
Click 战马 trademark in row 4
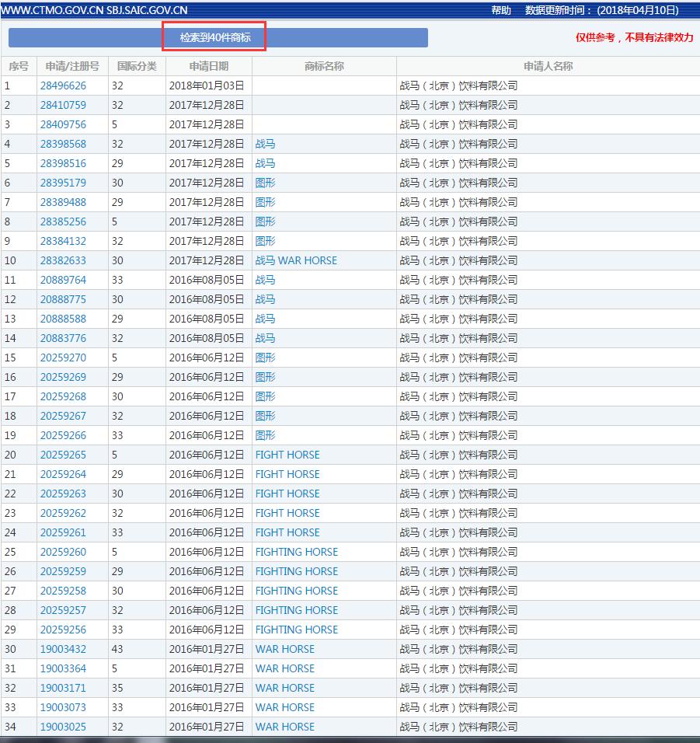[x=265, y=144]
